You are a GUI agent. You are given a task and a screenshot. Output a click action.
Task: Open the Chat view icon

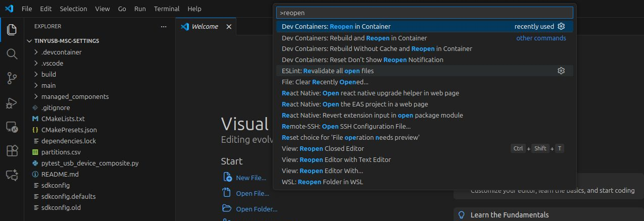12,175
